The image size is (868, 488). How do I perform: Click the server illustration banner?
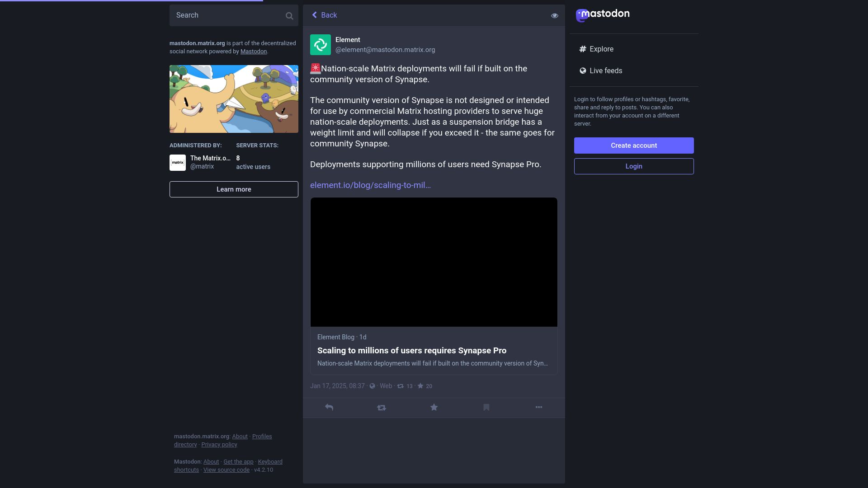[234, 99]
